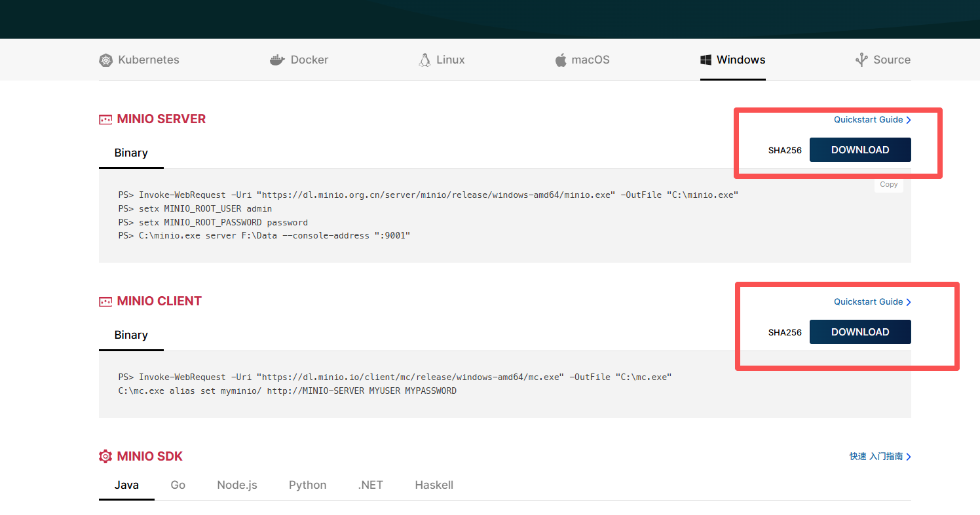
Task: Download the MinIO Client binary
Action: coord(860,332)
